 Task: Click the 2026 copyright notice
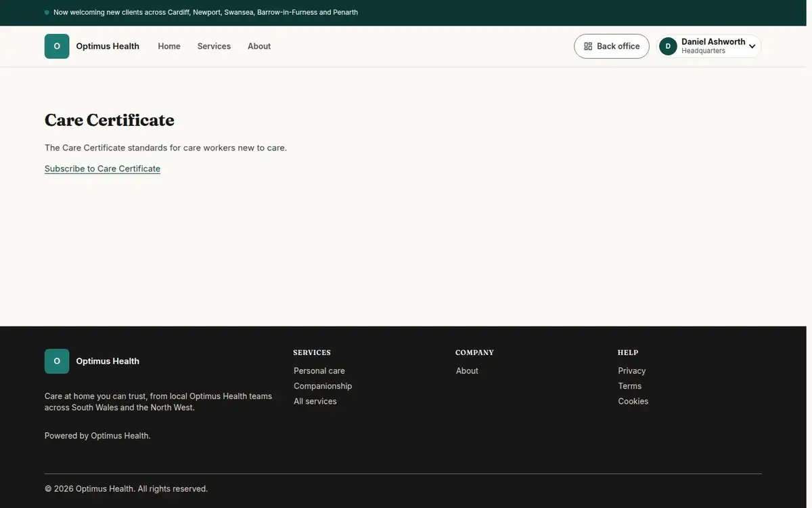pos(126,488)
